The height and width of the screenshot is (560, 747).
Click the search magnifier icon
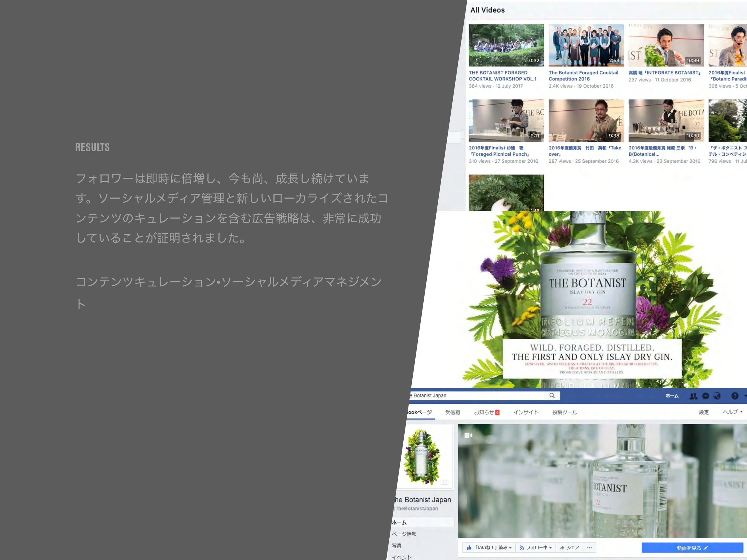coord(552,395)
